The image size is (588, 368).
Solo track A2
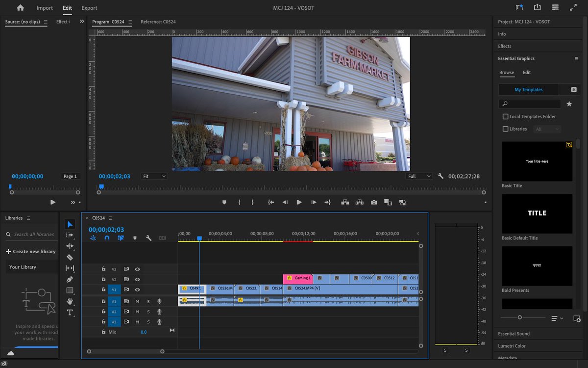(x=148, y=312)
